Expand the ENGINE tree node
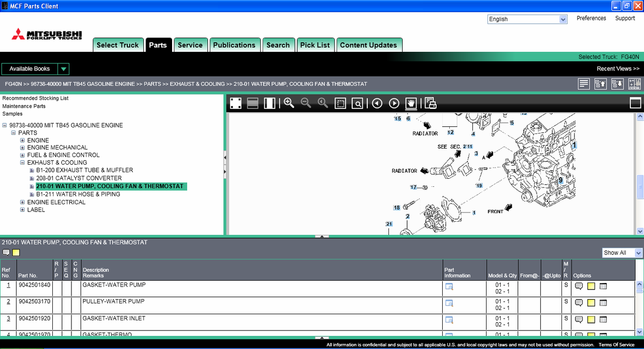This screenshot has width=644, height=349. (23, 141)
